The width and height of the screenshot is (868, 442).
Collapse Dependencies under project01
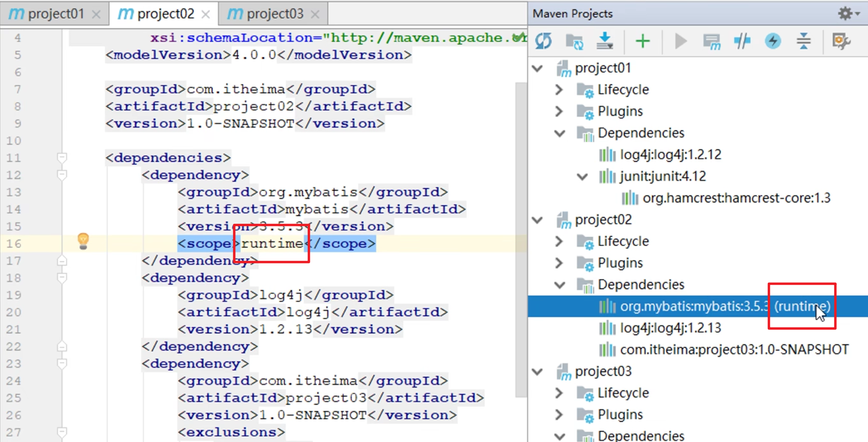(x=560, y=133)
